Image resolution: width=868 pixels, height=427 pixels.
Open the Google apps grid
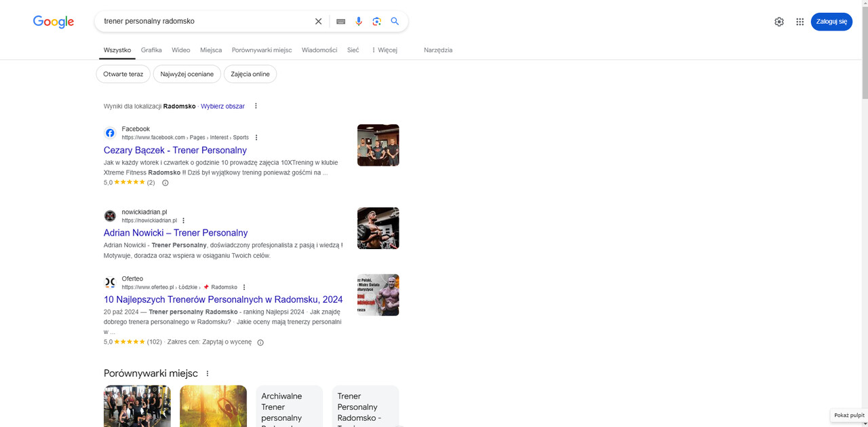(x=800, y=22)
